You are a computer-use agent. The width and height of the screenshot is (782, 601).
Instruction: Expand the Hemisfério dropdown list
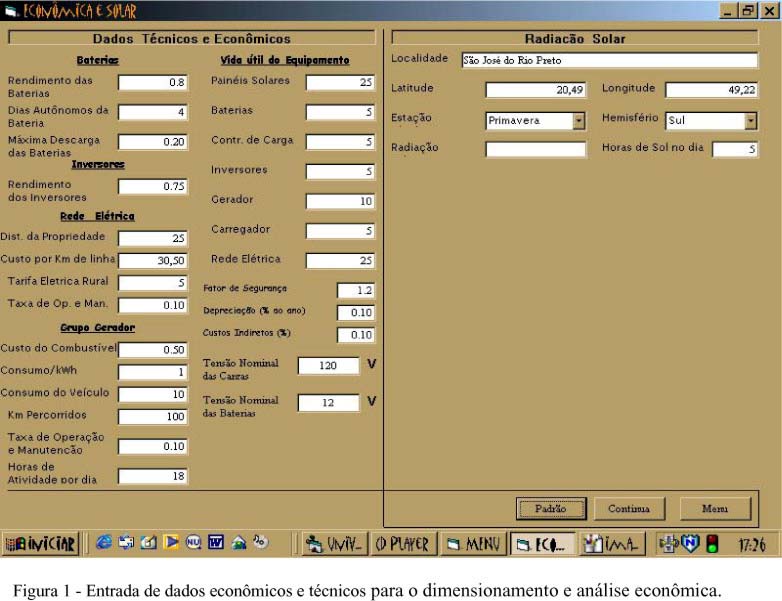751,121
